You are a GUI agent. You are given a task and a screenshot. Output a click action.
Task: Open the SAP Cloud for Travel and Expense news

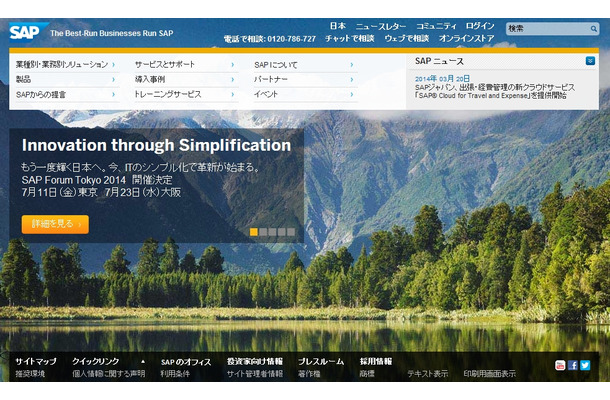point(494,91)
